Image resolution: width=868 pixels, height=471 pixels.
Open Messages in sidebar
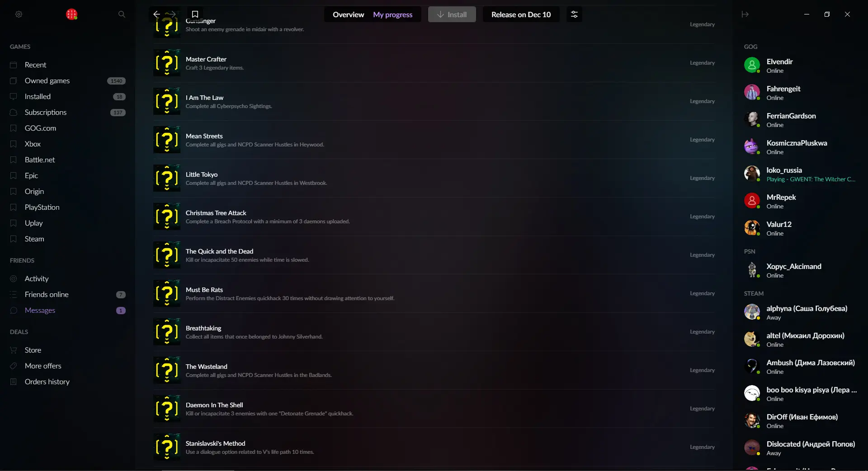pyautogui.click(x=68, y=310)
